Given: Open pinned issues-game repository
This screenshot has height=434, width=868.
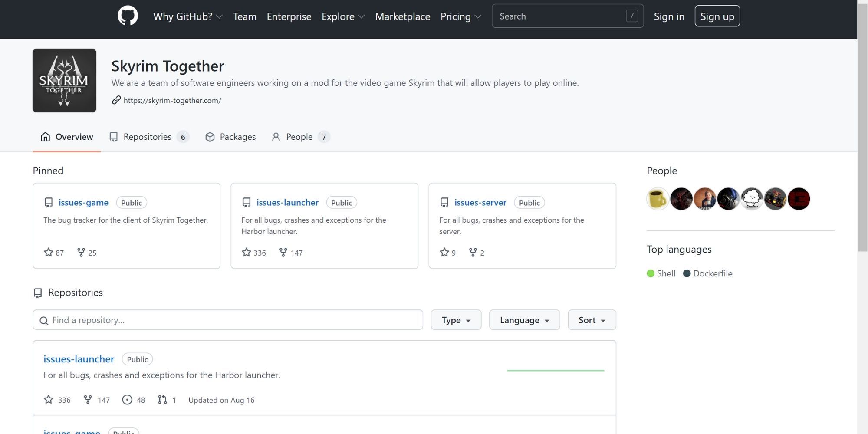Looking at the screenshot, I should tap(83, 202).
